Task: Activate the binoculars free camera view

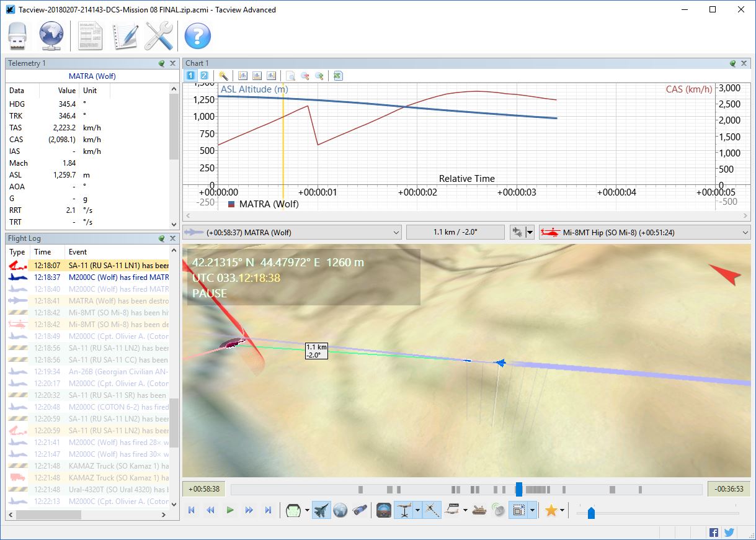Action: 359,510
